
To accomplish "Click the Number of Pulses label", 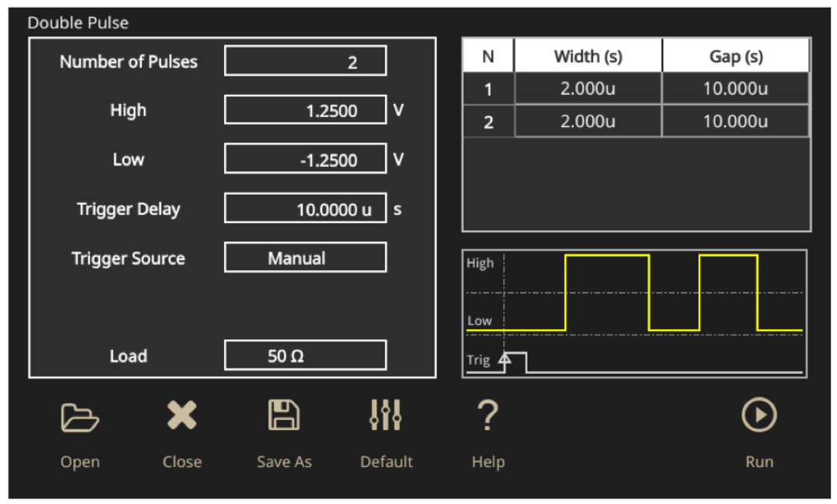I will (x=128, y=62).
